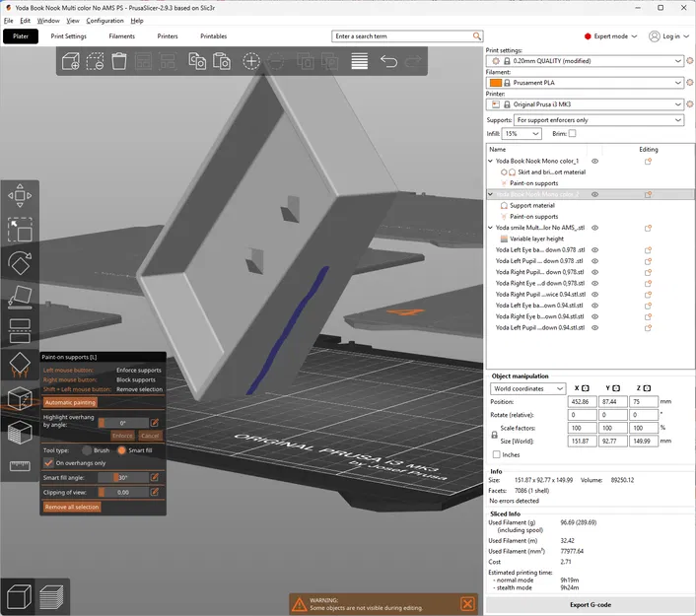Toggle the Paint-on supports tool
This screenshot has height=616, width=696.
[x=20, y=365]
